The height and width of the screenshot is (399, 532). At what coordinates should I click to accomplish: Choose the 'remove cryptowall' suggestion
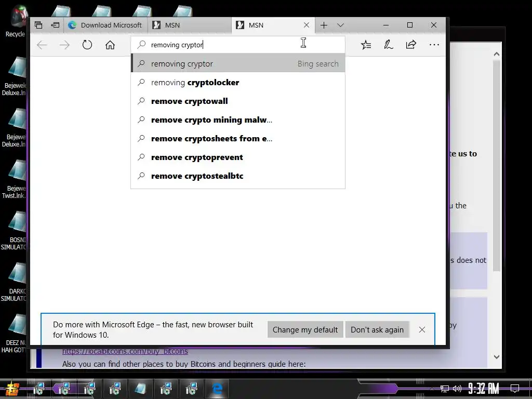[x=238, y=101]
